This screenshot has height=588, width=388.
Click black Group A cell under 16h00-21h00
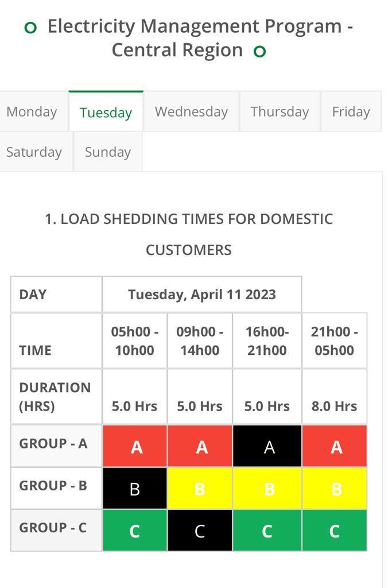click(x=267, y=446)
